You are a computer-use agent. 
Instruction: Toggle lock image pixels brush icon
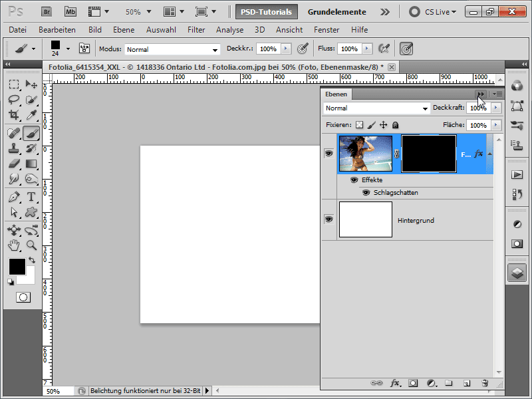(x=372, y=125)
